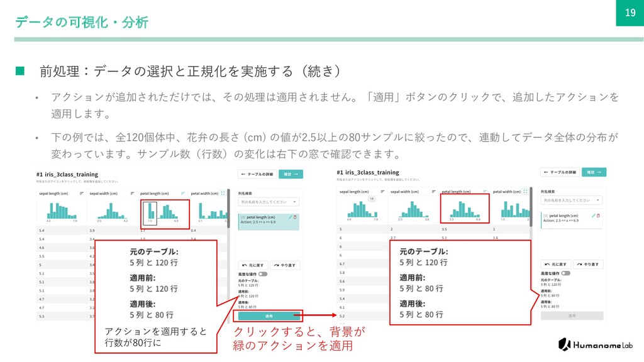Click sepal length histogram in left screenshot
This screenshot has width=644, height=362.
(62, 211)
